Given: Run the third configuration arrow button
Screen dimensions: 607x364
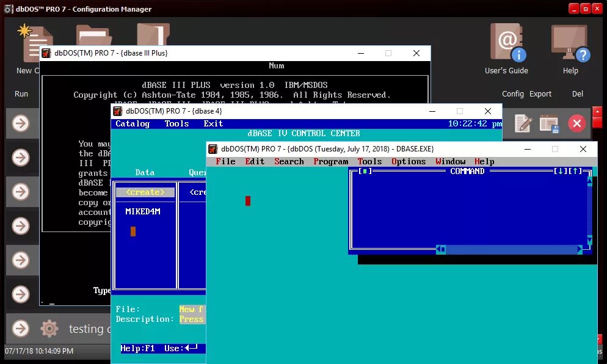Looking at the screenshot, I should tap(21, 192).
